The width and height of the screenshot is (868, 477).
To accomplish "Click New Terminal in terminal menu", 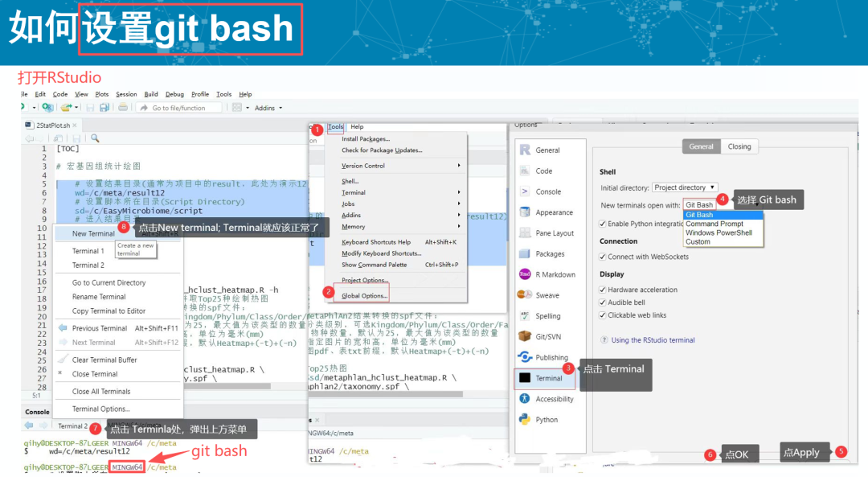I will point(118,234).
